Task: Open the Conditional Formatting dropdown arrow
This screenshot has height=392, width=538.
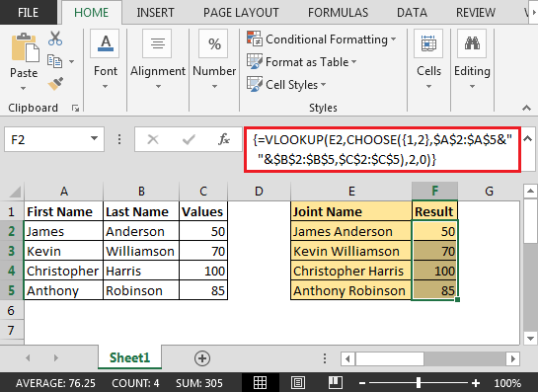Action: 393,39
